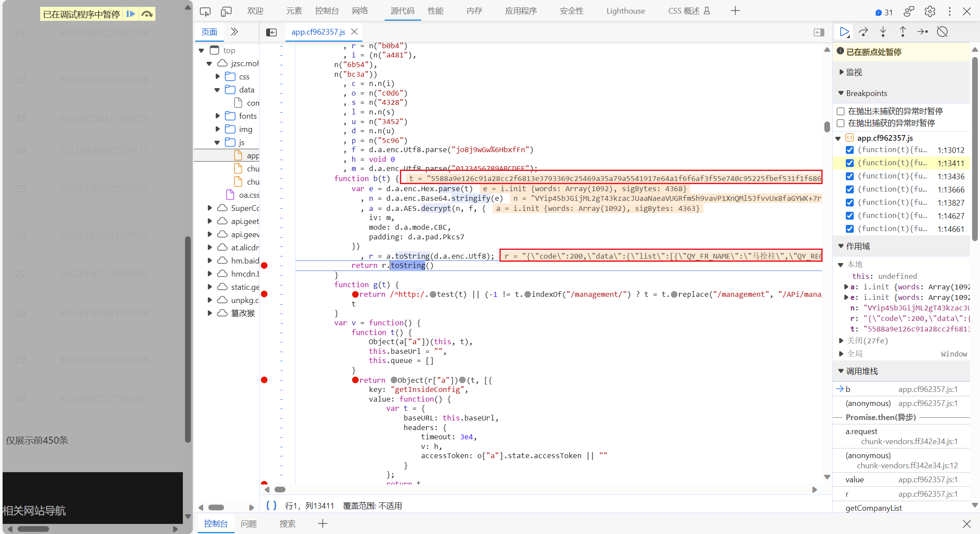
Task: Resume script execution in debugger toolbar
Action: pyautogui.click(x=844, y=32)
